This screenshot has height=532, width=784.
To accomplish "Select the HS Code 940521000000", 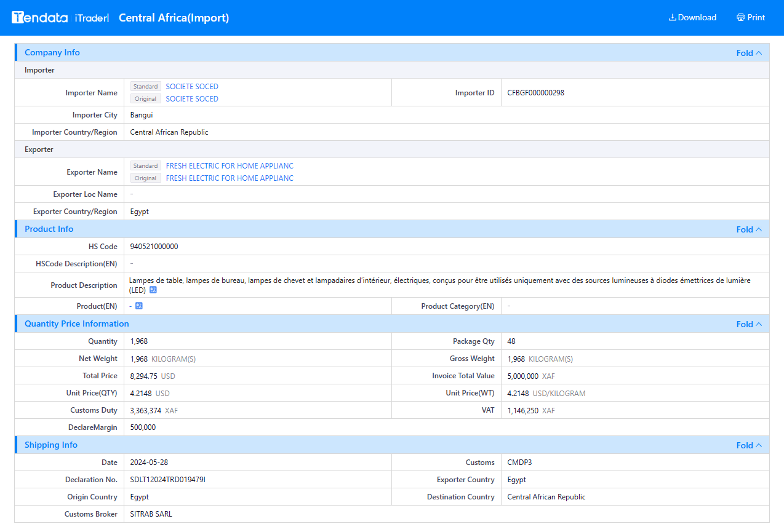I will point(154,247).
